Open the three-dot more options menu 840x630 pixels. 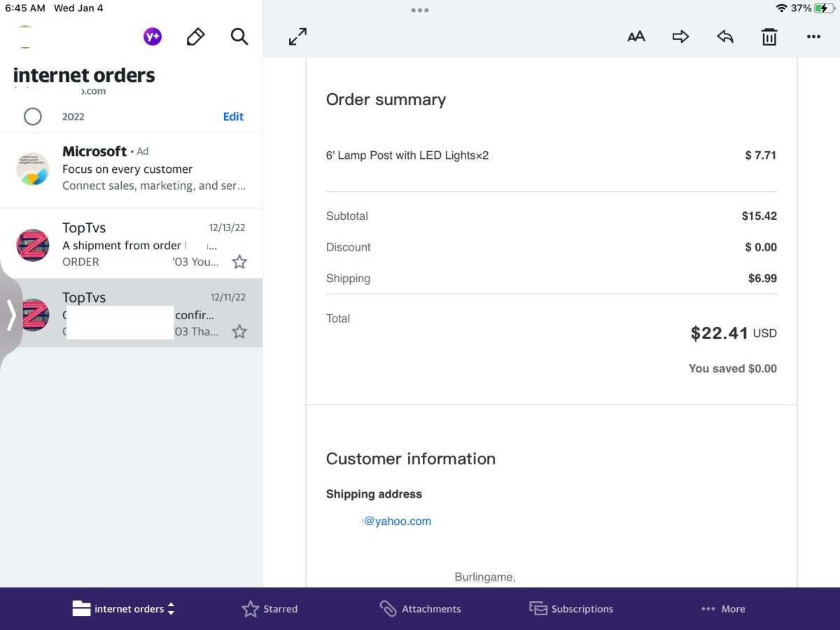click(x=813, y=37)
